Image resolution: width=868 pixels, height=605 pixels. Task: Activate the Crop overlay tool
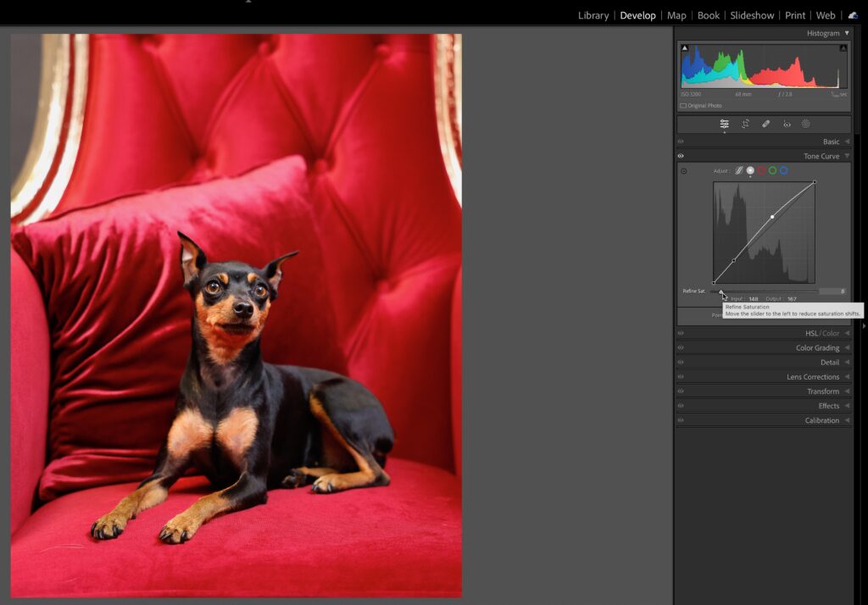[x=745, y=124]
